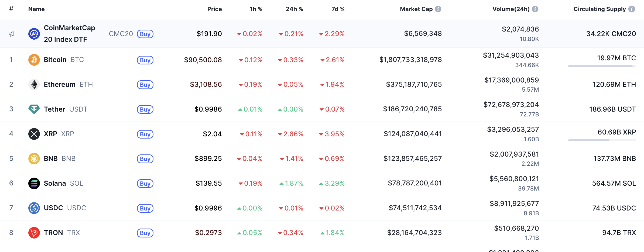
Task: Click Bitcoin's circulating supply progress bar
Action: click(x=602, y=66)
